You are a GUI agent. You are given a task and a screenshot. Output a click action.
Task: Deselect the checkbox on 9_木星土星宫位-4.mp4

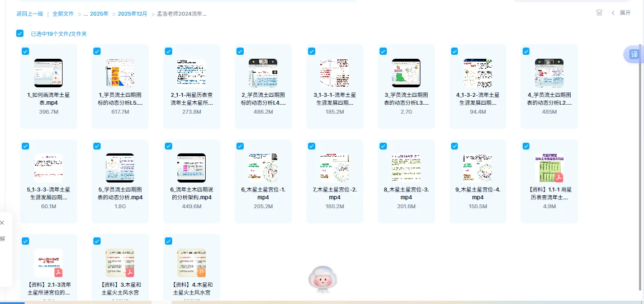(454, 146)
